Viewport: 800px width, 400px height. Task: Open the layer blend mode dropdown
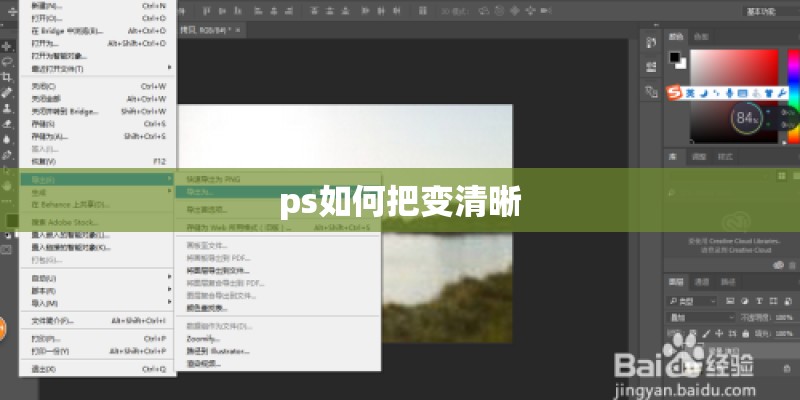(702, 317)
